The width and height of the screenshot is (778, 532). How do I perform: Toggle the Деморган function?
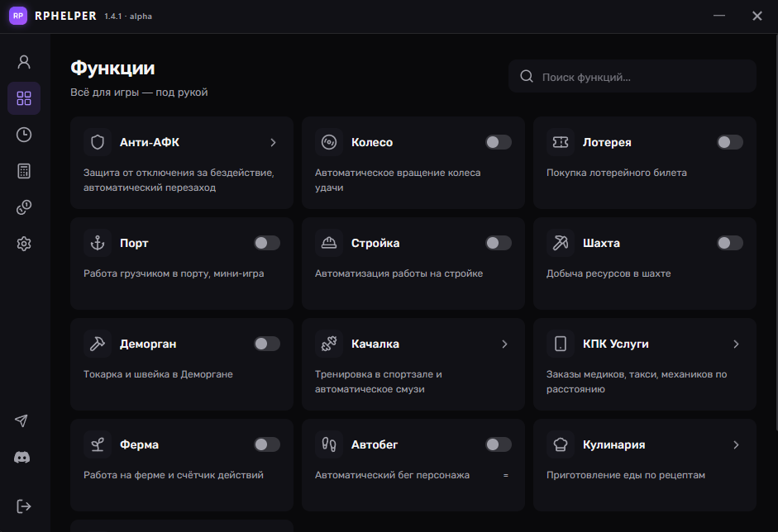pyautogui.click(x=267, y=344)
